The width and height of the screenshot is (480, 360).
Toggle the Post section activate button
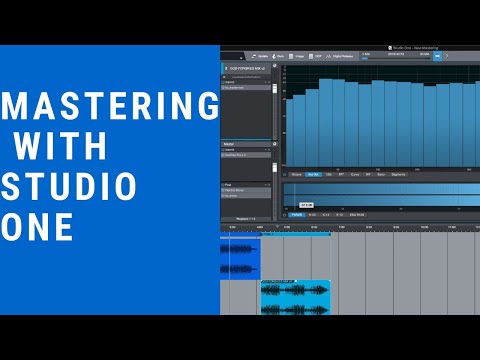pyautogui.click(x=223, y=185)
